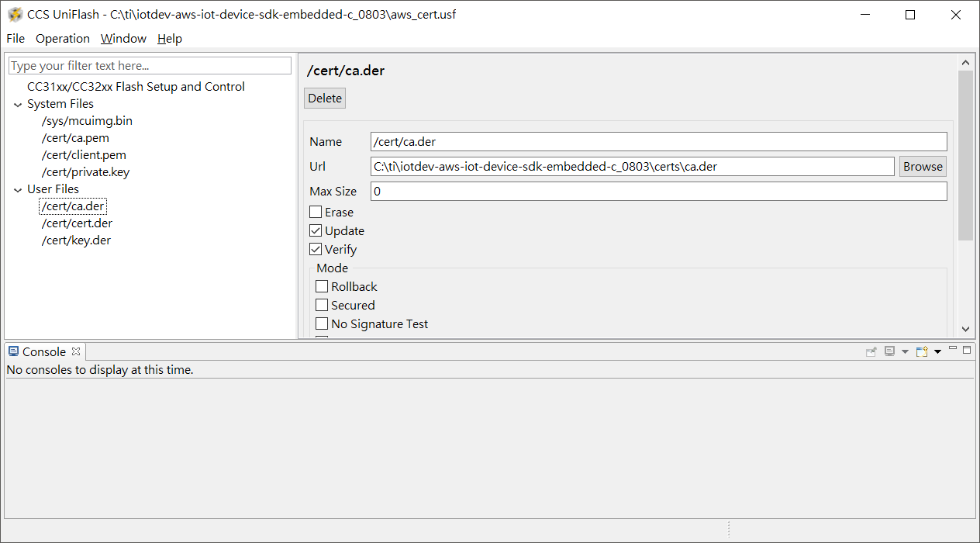
Task: Click the Pin Console icon
Action: [x=871, y=351]
